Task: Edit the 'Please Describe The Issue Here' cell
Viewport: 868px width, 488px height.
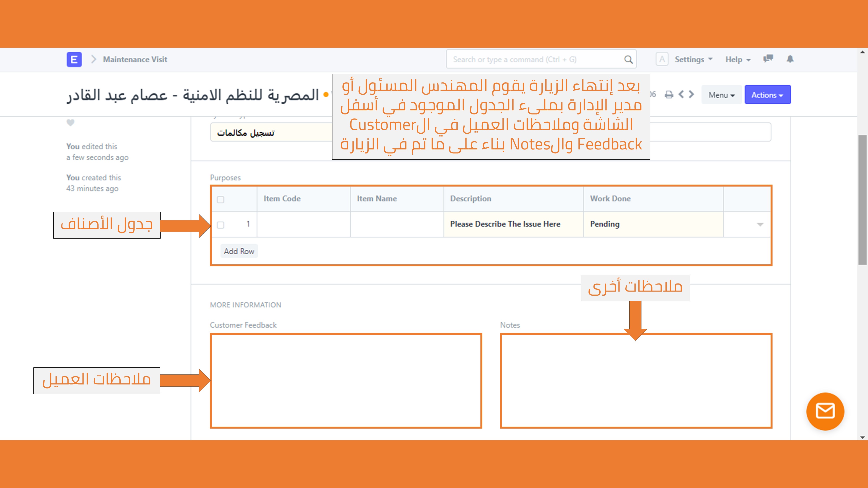Action: coord(513,224)
